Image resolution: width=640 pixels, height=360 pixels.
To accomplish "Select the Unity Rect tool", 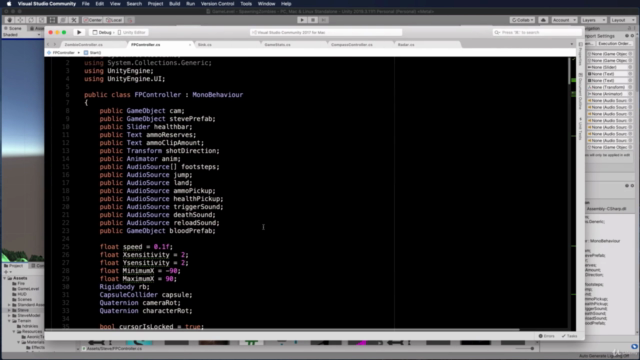I will [x=52, y=20].
